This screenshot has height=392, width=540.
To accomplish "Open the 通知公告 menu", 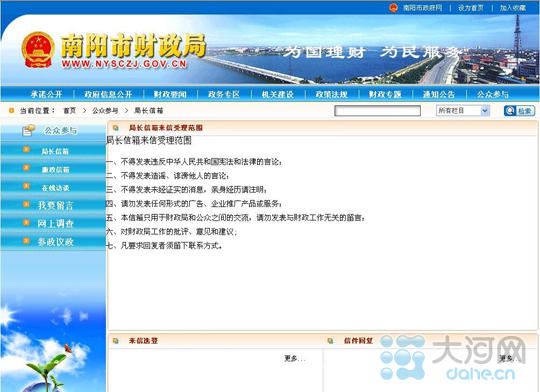I will 439,94.
